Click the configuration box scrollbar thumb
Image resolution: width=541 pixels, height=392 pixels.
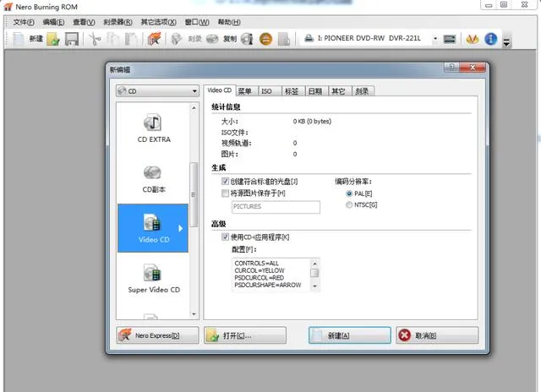[314, 273]
